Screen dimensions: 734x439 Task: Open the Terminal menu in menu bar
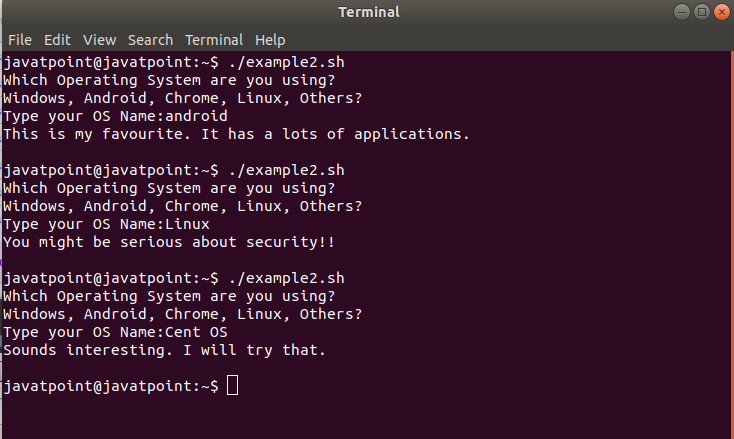tap(215, 40)
